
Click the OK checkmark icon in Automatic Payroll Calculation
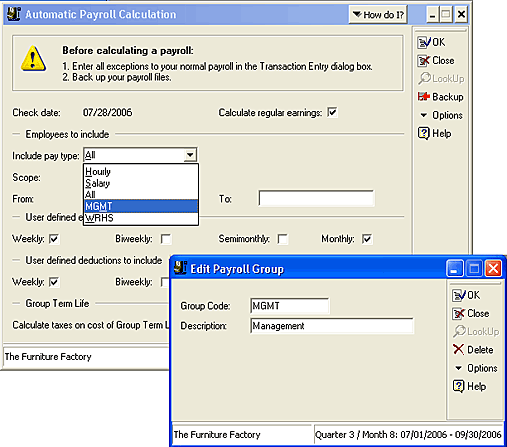[424, 42]
